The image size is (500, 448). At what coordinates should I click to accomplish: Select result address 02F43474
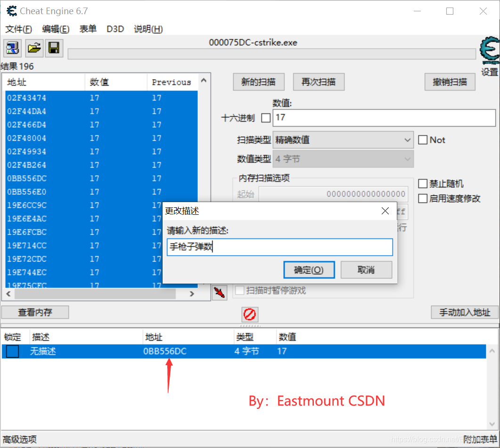click(x=26, y=98)
